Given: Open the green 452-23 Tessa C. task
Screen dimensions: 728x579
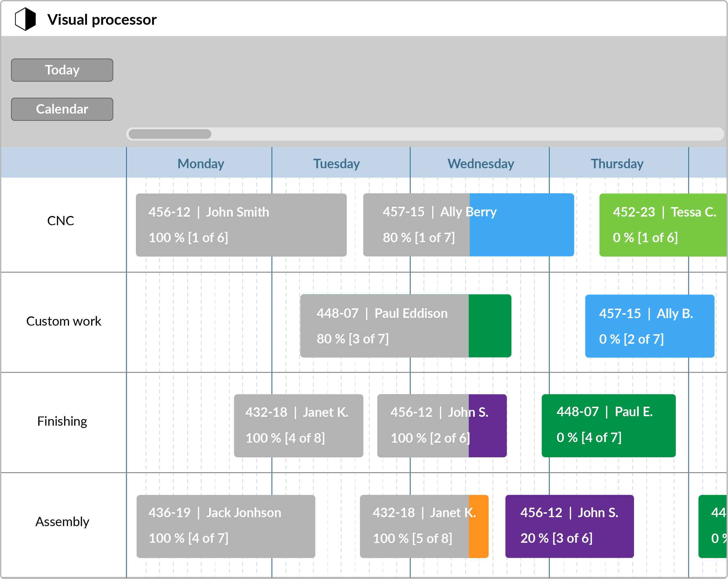Looking at the screenshot, I should point(663,225).
